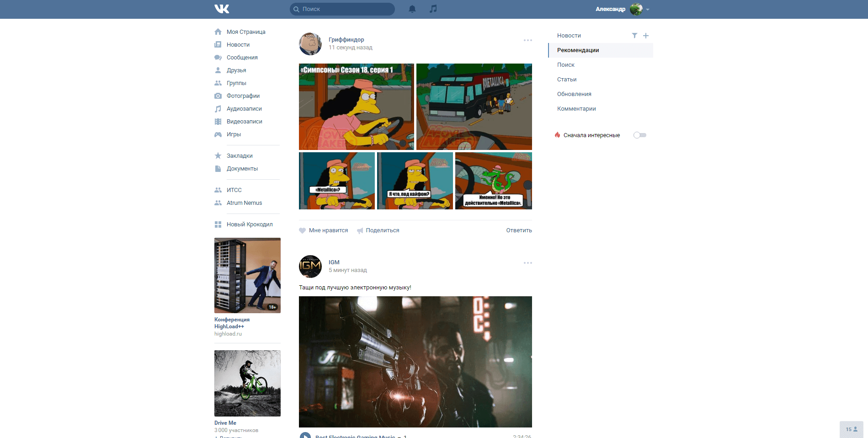Click Поделиться on Гриффиндор post
868x438 pixels.
tap(383, 230)
